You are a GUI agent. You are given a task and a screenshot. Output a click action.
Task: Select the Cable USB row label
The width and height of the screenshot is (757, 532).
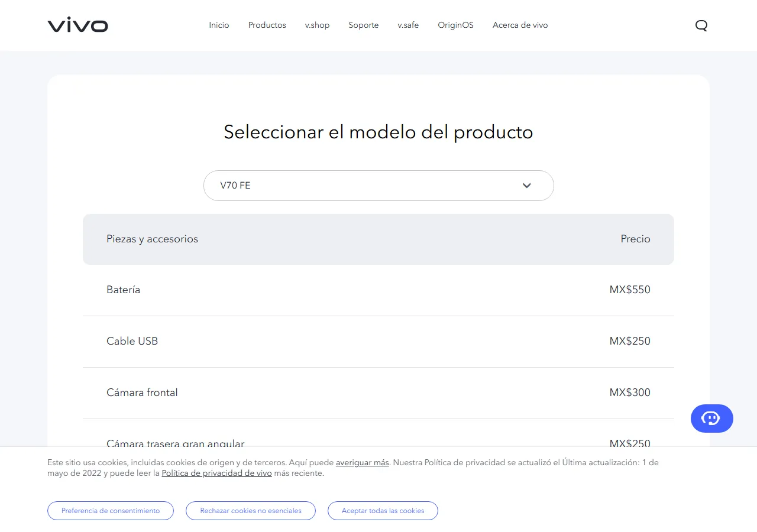coord(132,341)
